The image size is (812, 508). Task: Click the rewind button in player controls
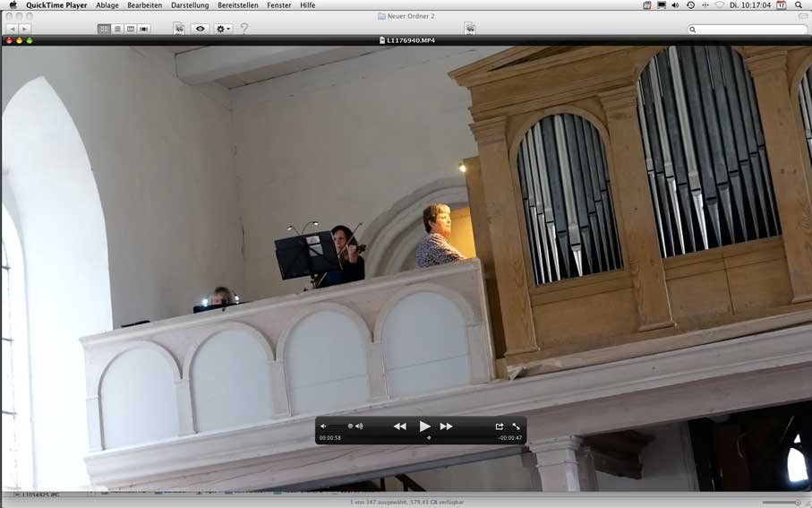400,426
